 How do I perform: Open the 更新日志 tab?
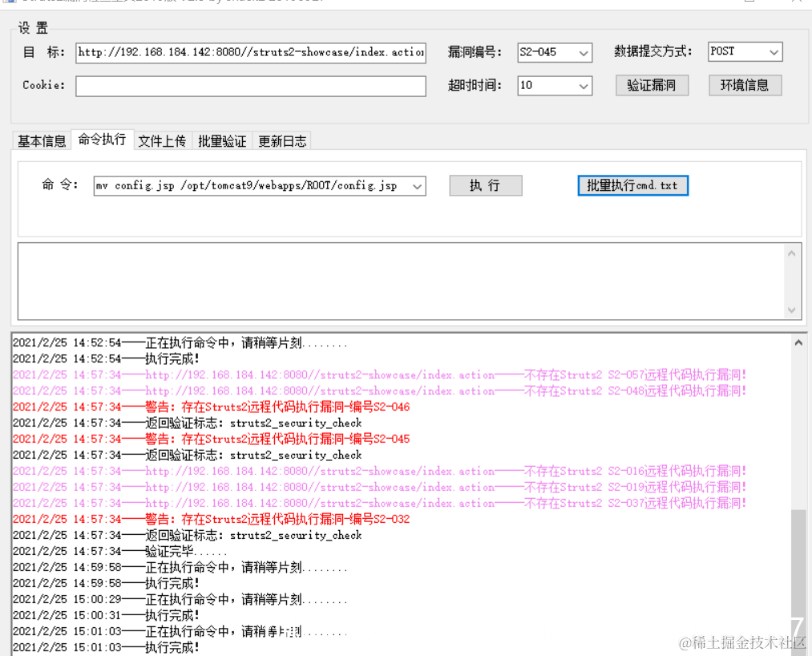click(282, 140)
